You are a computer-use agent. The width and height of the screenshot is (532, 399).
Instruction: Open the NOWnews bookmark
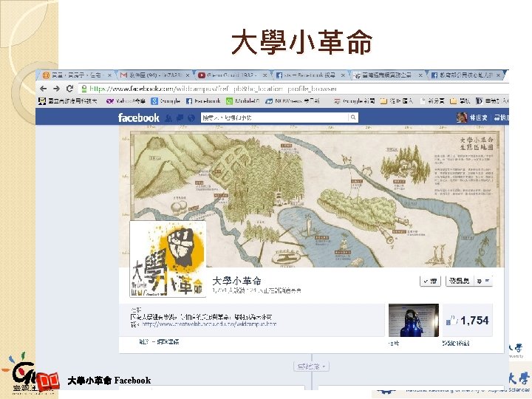[293, 101]
